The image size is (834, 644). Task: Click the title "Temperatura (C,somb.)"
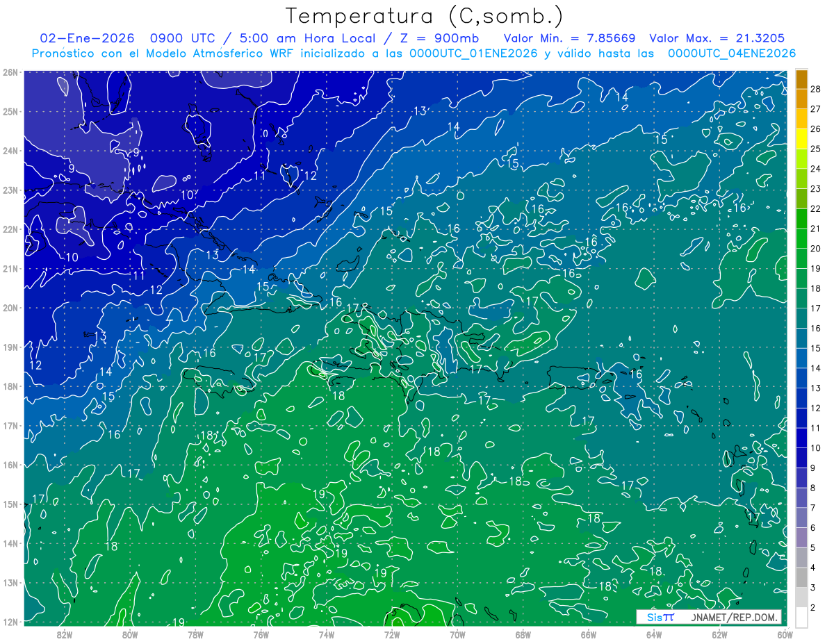(x=424, y=16)
